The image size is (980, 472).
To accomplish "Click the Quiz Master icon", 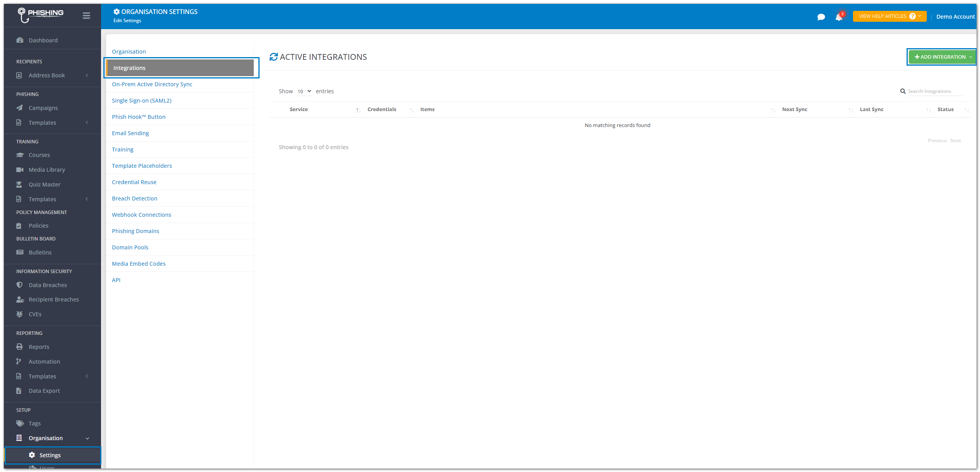I will [x=19, y=185].
